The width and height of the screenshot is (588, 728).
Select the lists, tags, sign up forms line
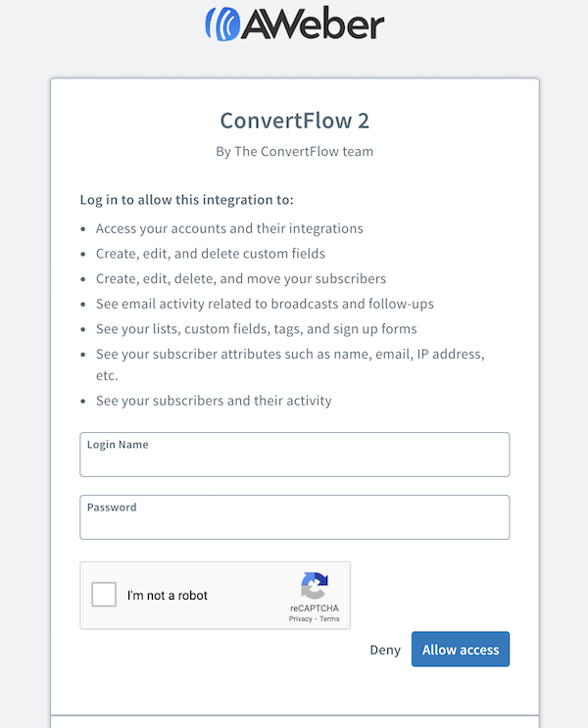click(x=256, y=329)
